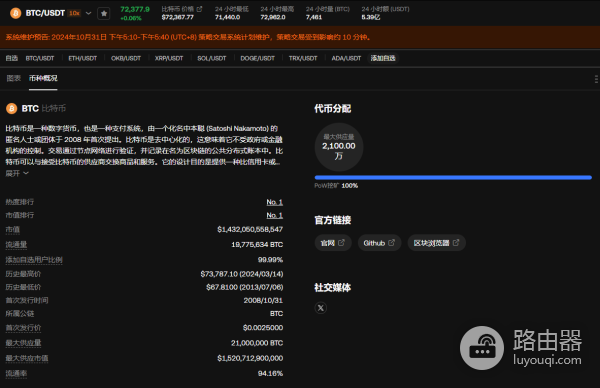Open the 区块浏览器 link button

[436, 243]
